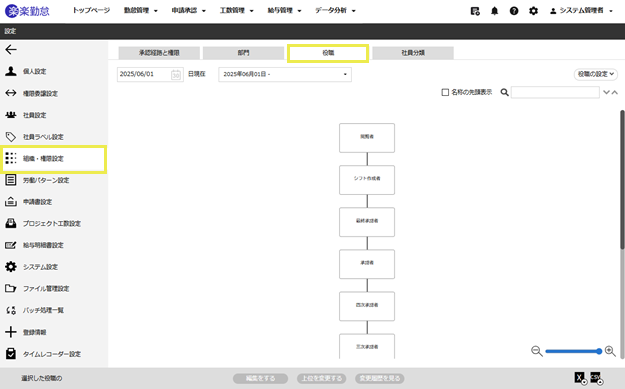Open the calendar picker icon in date field

(176, 75)
